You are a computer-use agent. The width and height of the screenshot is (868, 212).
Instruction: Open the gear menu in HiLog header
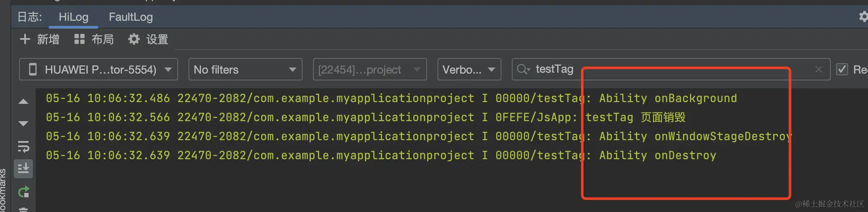(x=863, y=17)
